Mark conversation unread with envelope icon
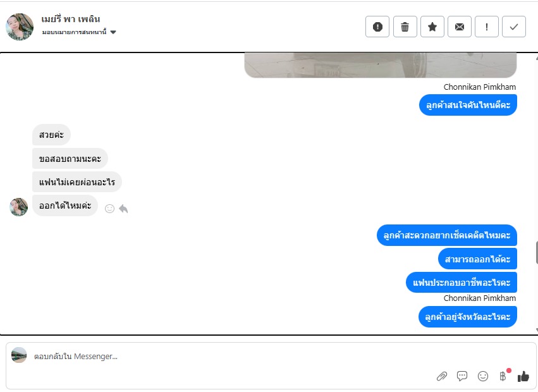The image size is (538, 392). point(460,27)
